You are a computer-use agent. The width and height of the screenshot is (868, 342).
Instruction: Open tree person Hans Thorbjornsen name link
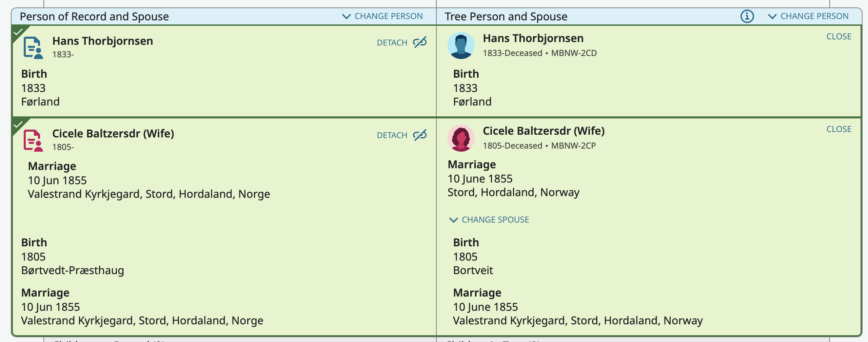[x=533, y=38]
